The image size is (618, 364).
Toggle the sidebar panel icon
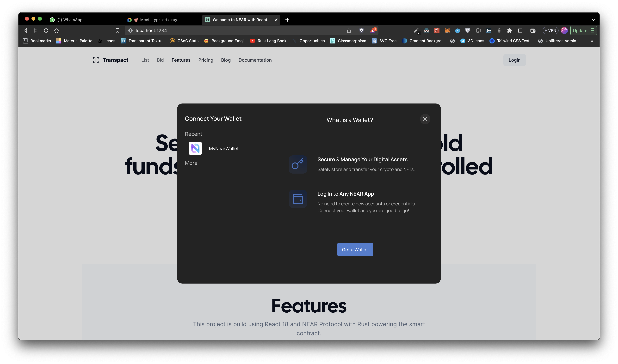tap(520, 30)
